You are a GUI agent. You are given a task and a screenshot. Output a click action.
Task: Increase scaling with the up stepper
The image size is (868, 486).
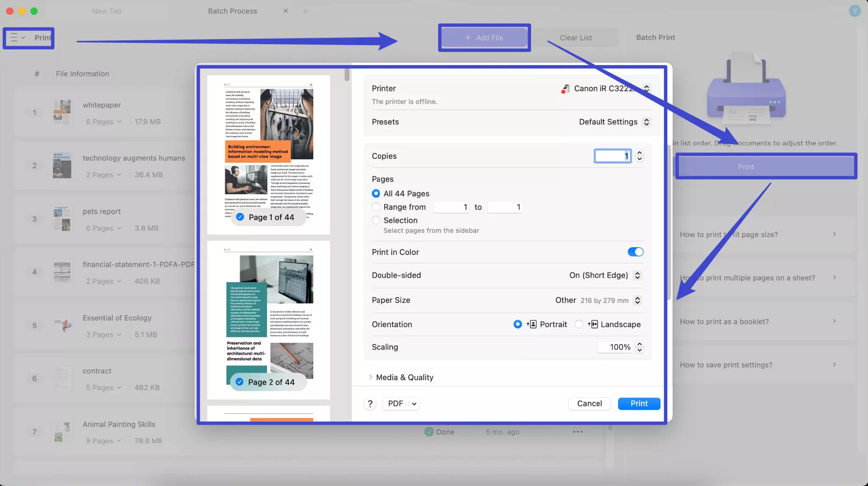640,344
